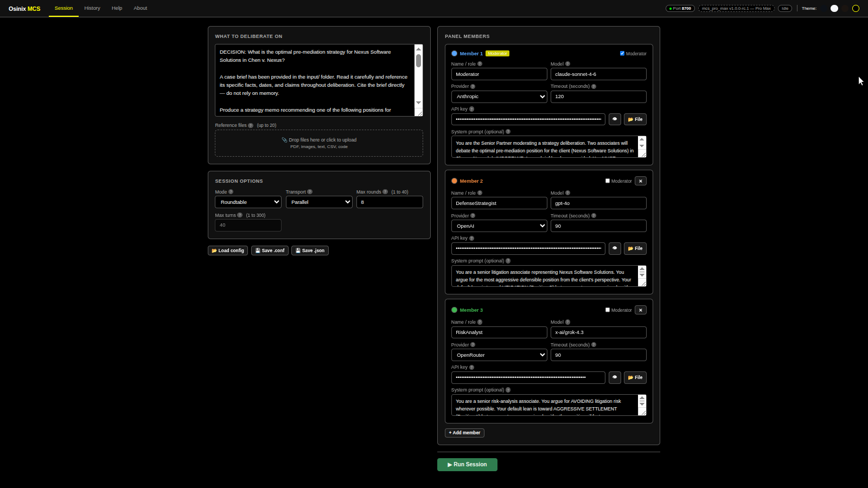Image resolution: width=868 pixels, height=488 pixels.
Task: Click Member 1 Name / role help icon
Action: tap(480, 64)
